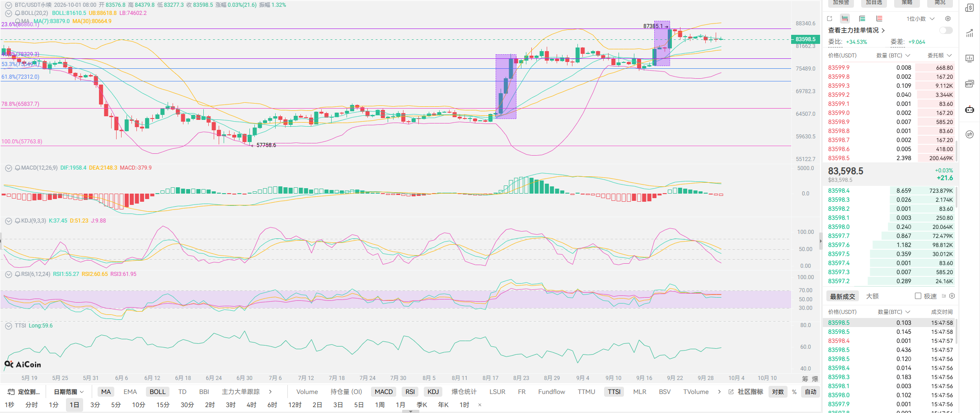Pop out the order book panel
This screenshot has height=413, width=980.
(830, 19)
